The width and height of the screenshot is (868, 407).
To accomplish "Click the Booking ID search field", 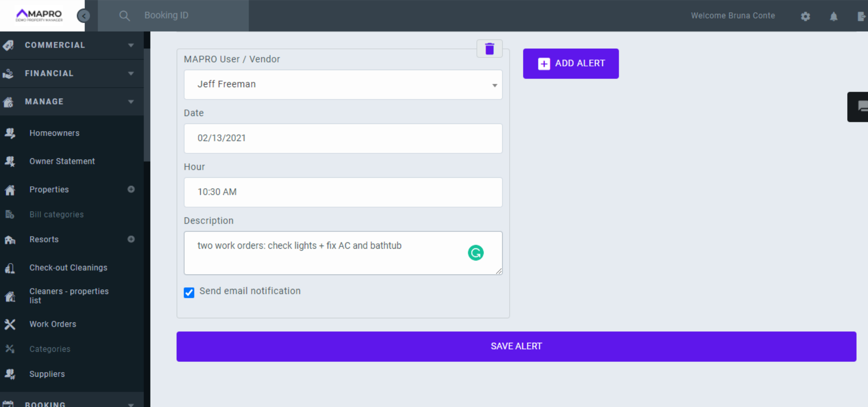I will pos(190,15).
